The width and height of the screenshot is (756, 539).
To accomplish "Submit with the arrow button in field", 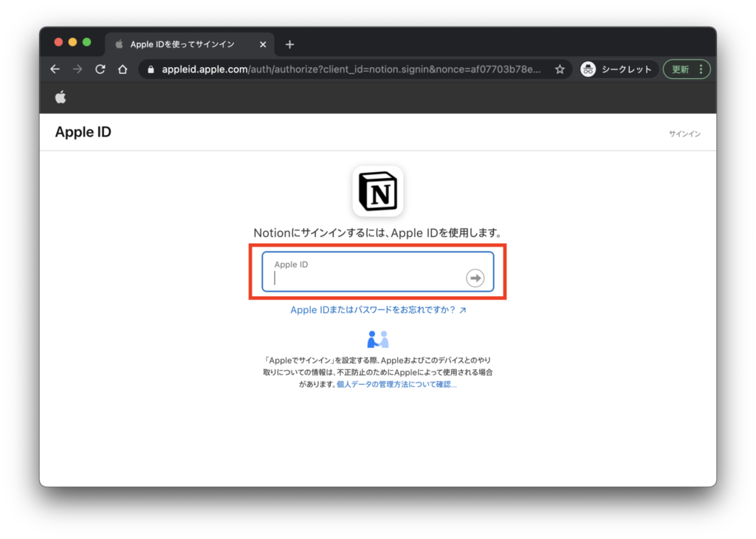I will coord(475,278).
